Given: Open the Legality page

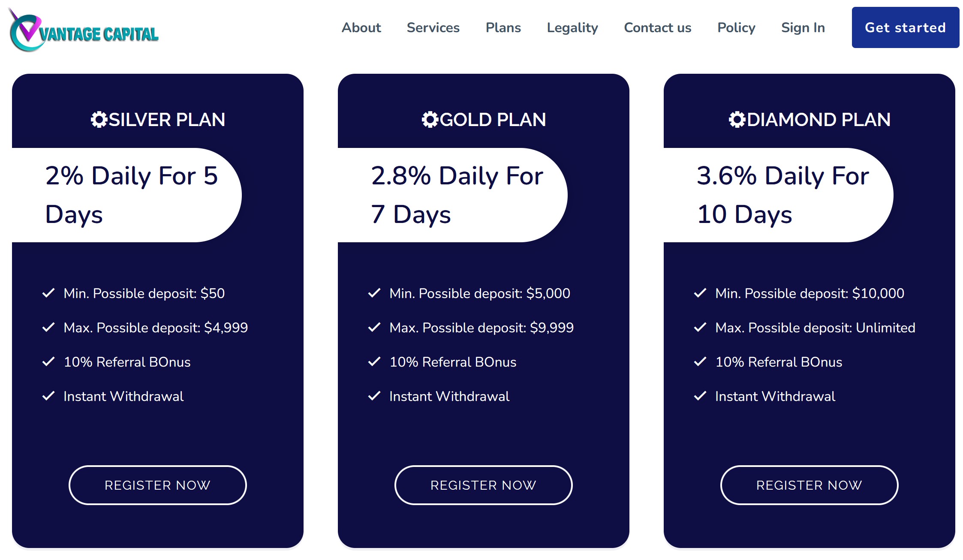Looking at the screenshot, I should point(572,28).
